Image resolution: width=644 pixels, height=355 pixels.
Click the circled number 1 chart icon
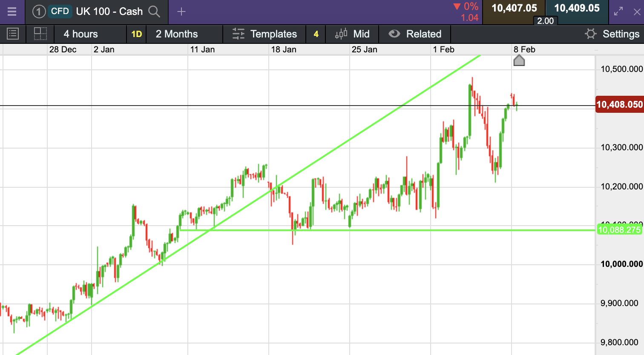click(x=39, y=11)
